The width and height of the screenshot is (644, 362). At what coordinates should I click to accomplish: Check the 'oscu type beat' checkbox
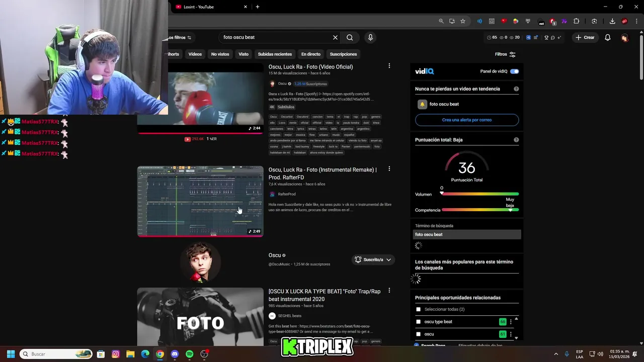[418, 322]
